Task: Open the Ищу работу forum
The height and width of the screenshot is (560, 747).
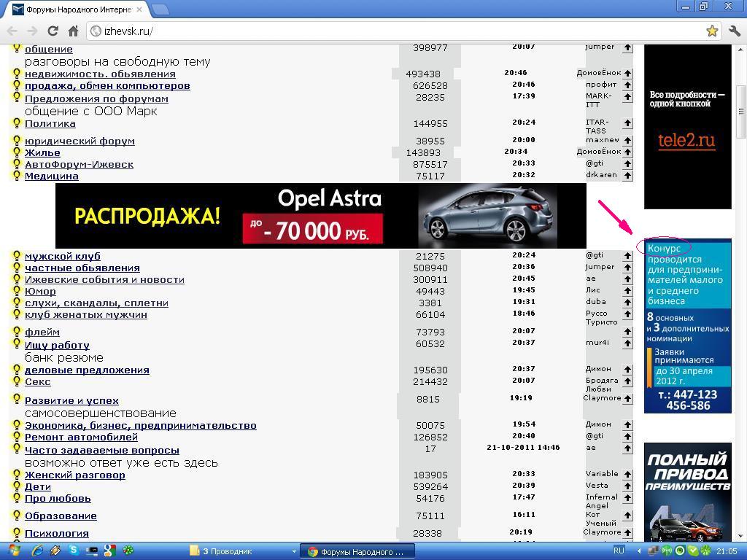Action: point(57,345)
